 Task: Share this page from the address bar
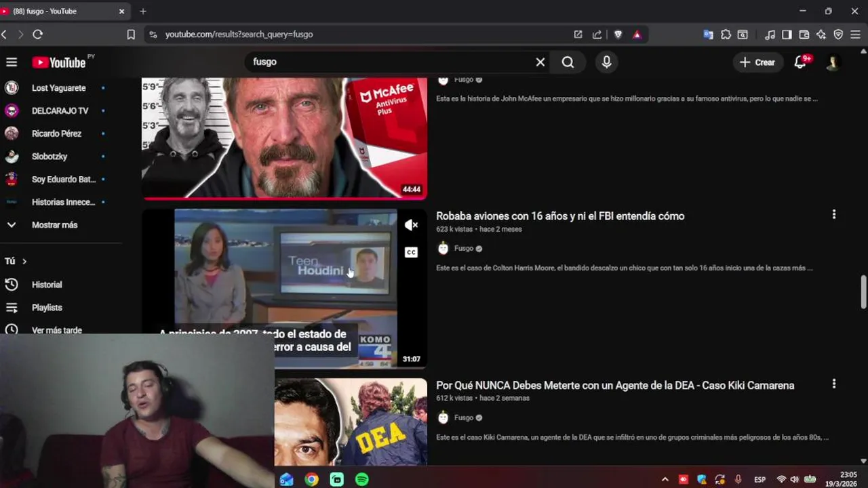pyautogui.click(x=597, y=34)
